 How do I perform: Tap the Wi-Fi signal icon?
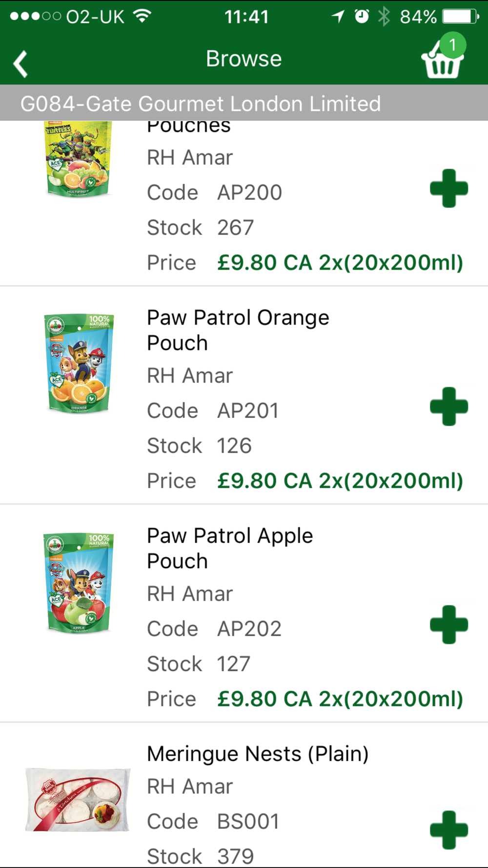coord(142,16)
